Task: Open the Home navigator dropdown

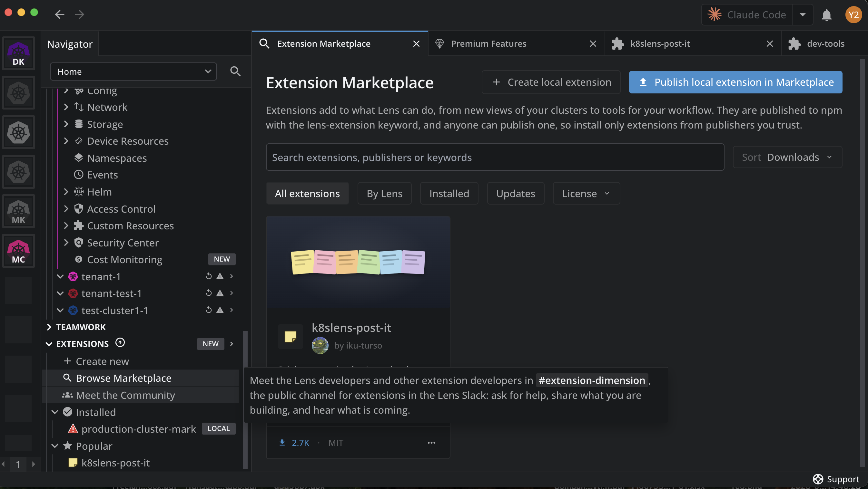Action: click(x=133, y=71)
